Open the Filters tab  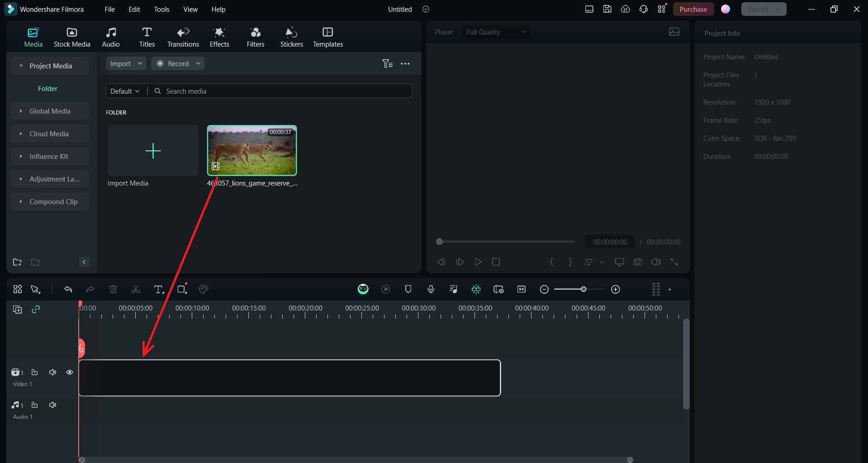coord(256,37)
